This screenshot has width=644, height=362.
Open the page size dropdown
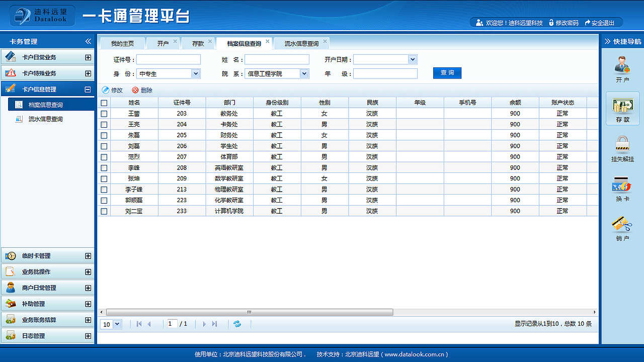(x=117, y=324)
